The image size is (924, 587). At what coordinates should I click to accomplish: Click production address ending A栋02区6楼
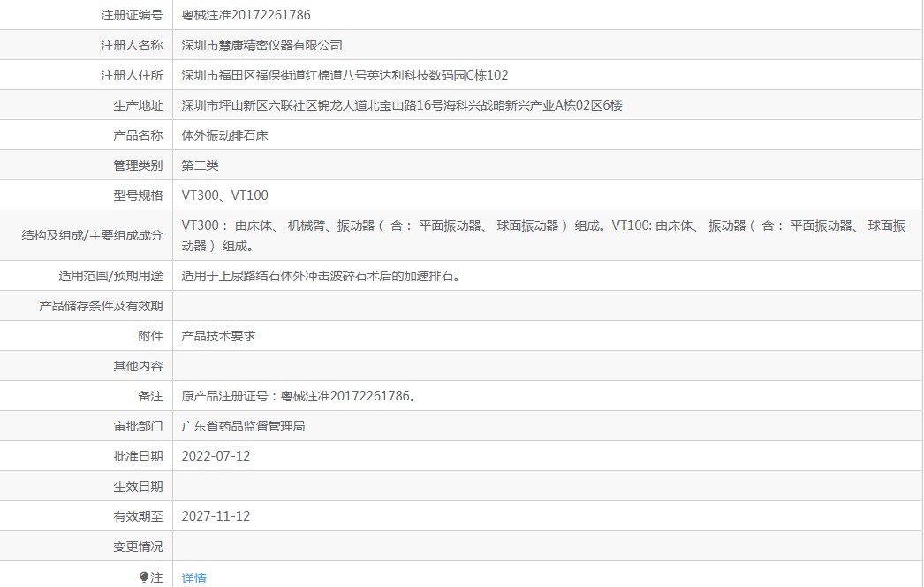click(x=402, y=105)
